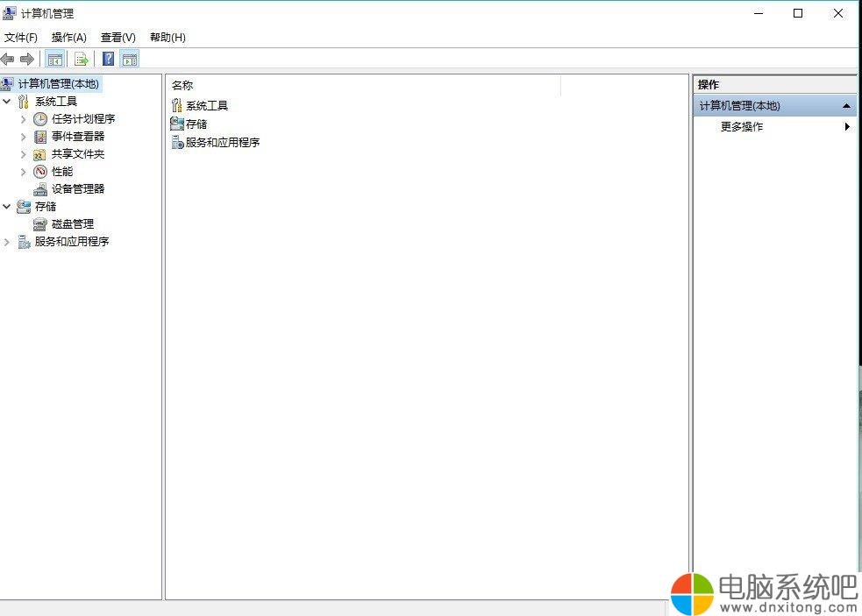Click the Back arrow toolbar icon
This screenshot has height=616, width=862.
click(x=8, y=59)
